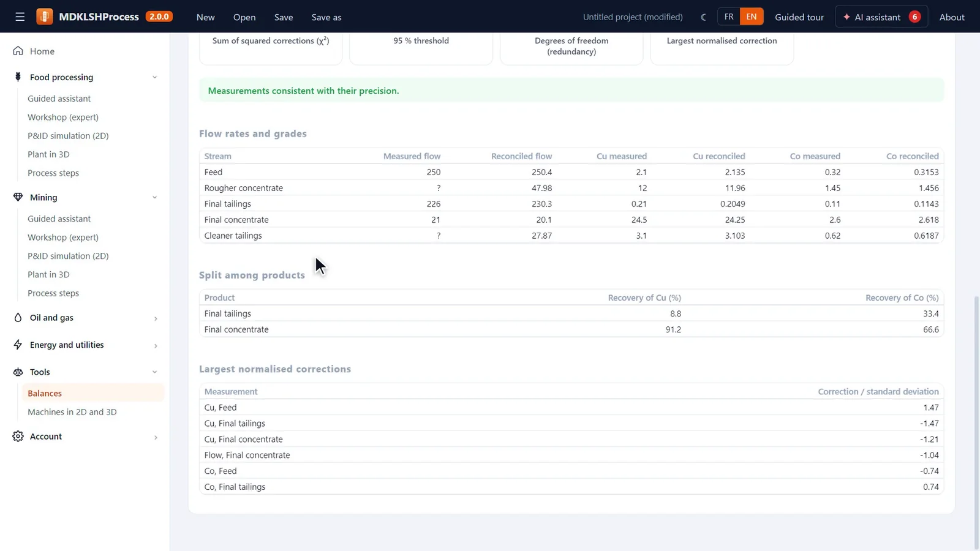The height and width of the screenshot is (551, 980).
Task: Open Balances under Tools
Action: [x=93, y=393]
